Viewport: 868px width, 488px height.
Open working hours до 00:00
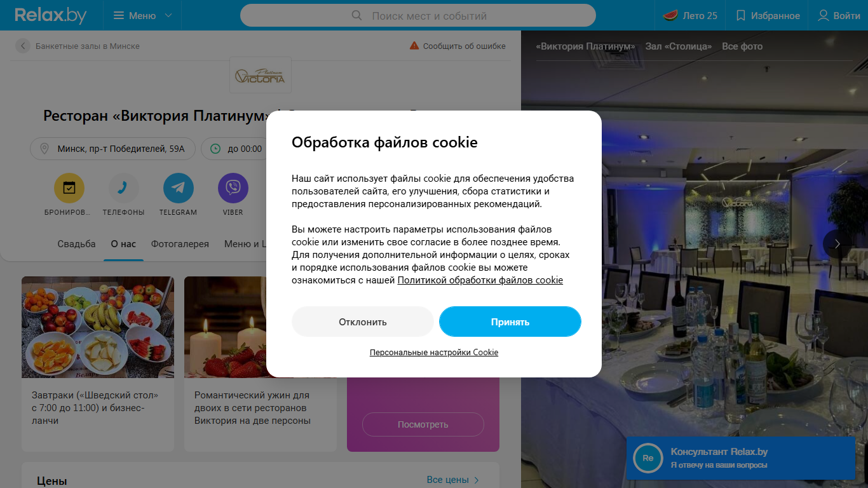tap(236, 149)
